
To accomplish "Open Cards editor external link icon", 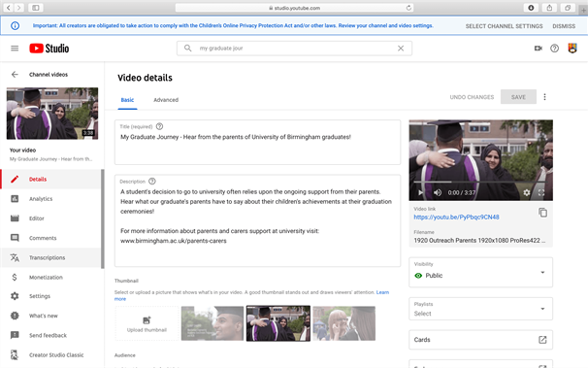I will pyautogui.click(x=542, y=340).
